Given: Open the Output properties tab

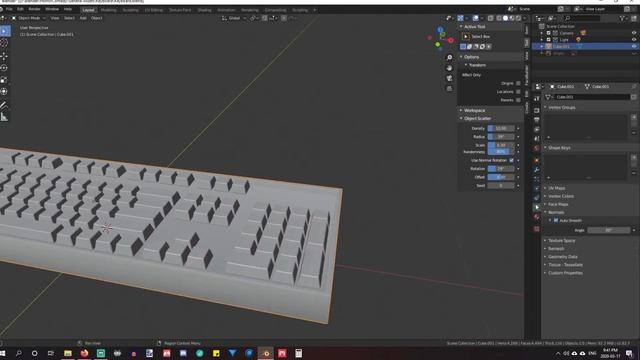Looking at the screenshot, I should click(x=537, y=120).
